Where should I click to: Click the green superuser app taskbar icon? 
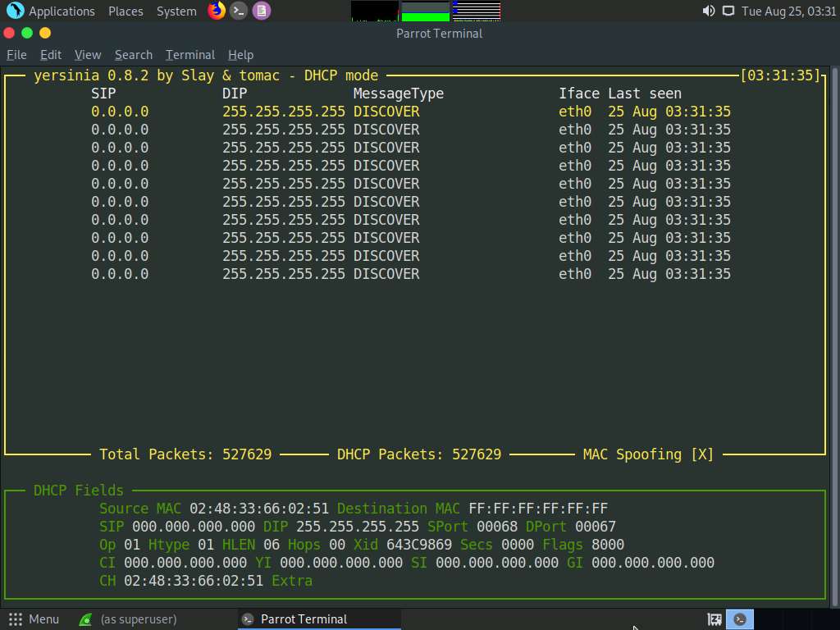coord(85,619)
